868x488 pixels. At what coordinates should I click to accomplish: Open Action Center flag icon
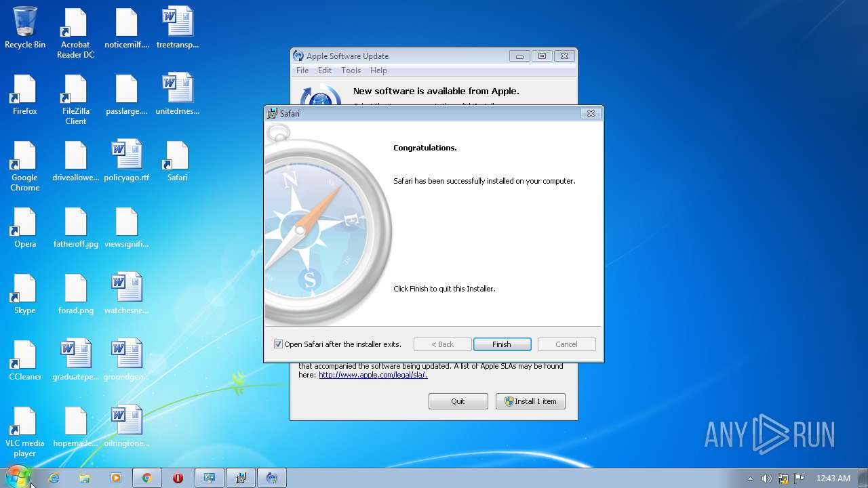point(800,479)
